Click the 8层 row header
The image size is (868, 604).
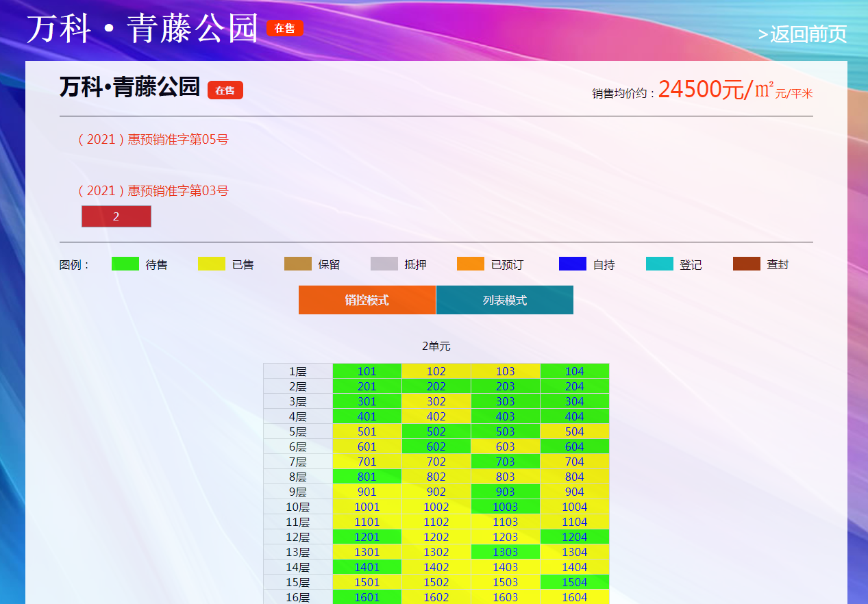(x=298, y=477)
